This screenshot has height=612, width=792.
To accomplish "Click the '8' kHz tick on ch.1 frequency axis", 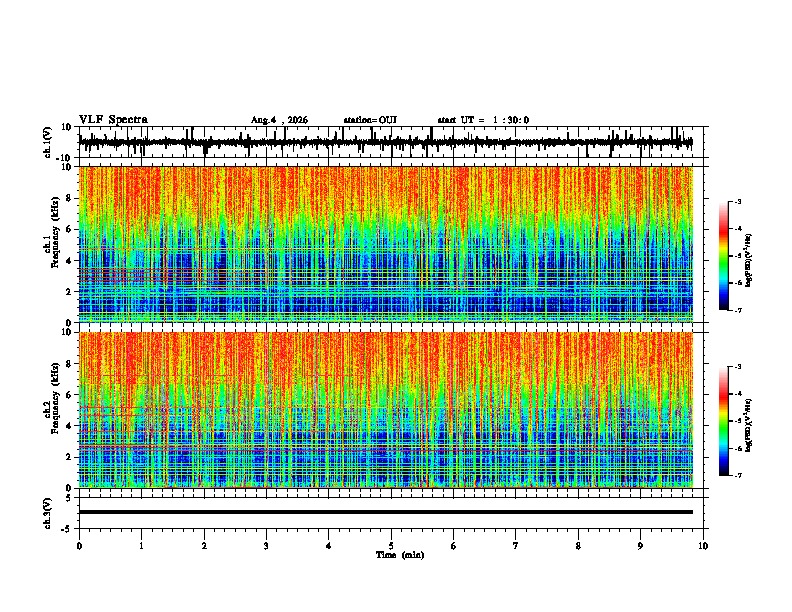I will click(x=70, y=198).
